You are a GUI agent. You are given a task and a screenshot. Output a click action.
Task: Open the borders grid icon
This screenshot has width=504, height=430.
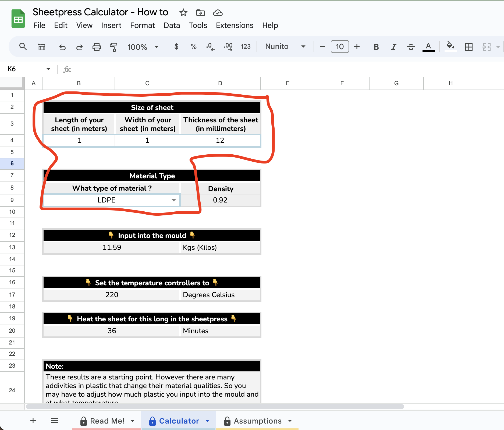(469, 47)
